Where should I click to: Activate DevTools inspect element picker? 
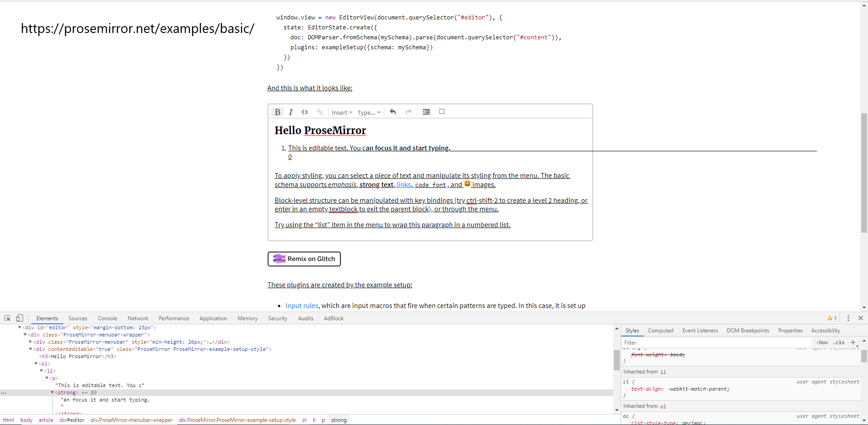pyautogui.click(x=8, y=318)
